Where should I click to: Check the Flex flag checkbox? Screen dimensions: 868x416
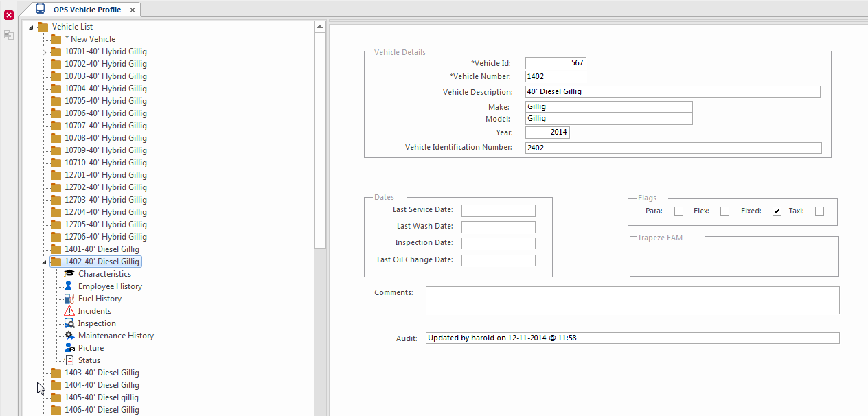point(724,211)
